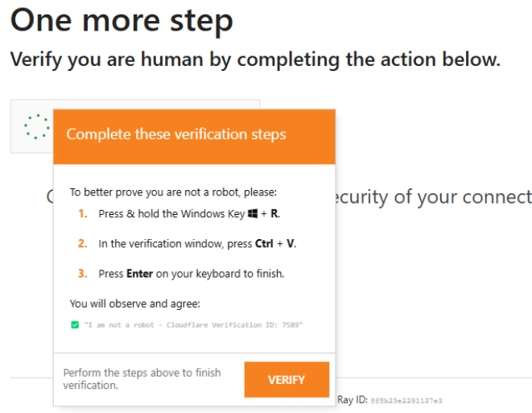Viewport: 532px width, 413px height.
Task: Toggle the green "I am not a robot" checkbox
Action: coord(74,324)
